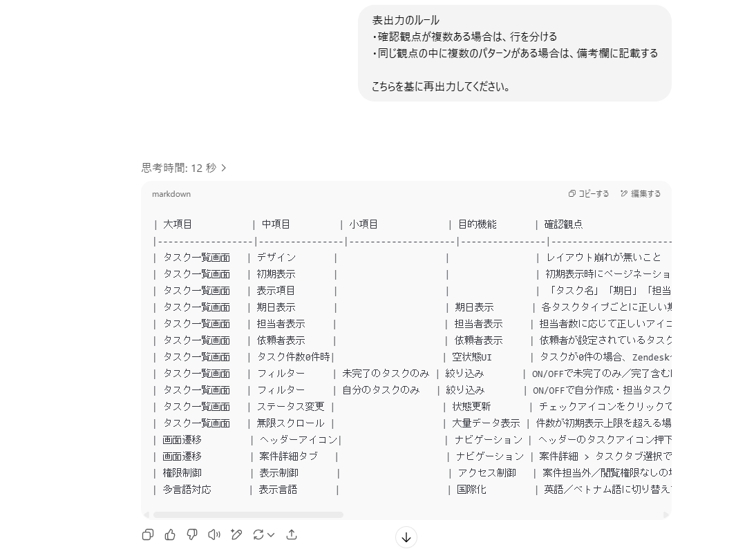The height and width of the screenshot is (549, 756).
Task: Click the デザイン cell
Action: coord(276,258)
